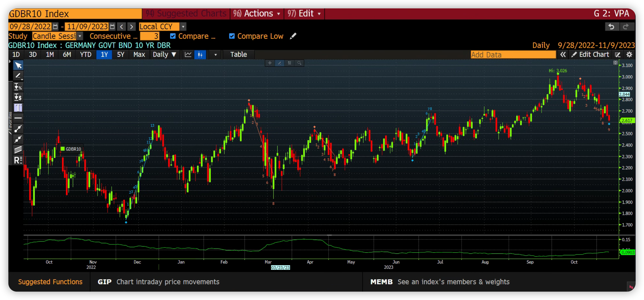Select the 3D range tab

[33, 55]
